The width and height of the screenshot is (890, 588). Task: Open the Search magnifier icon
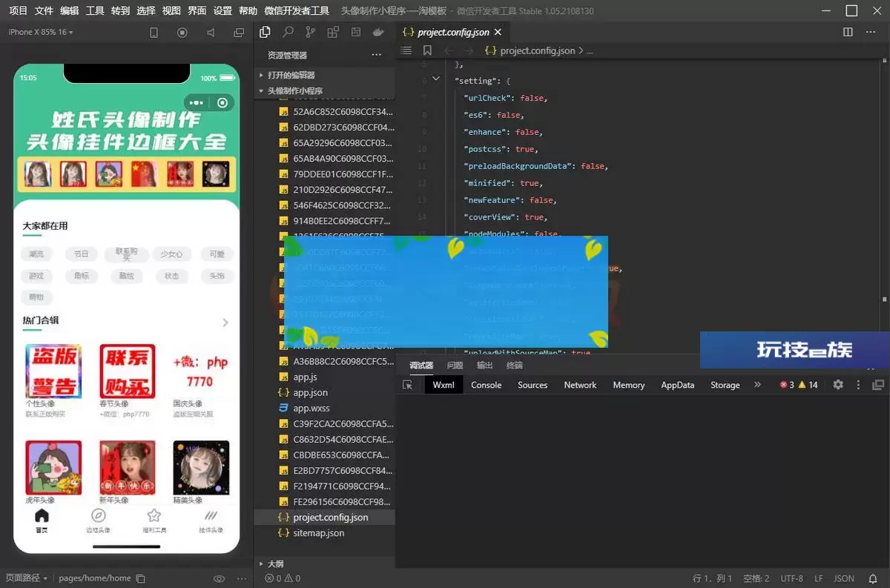pyautogui.click(x=288, y=32)
